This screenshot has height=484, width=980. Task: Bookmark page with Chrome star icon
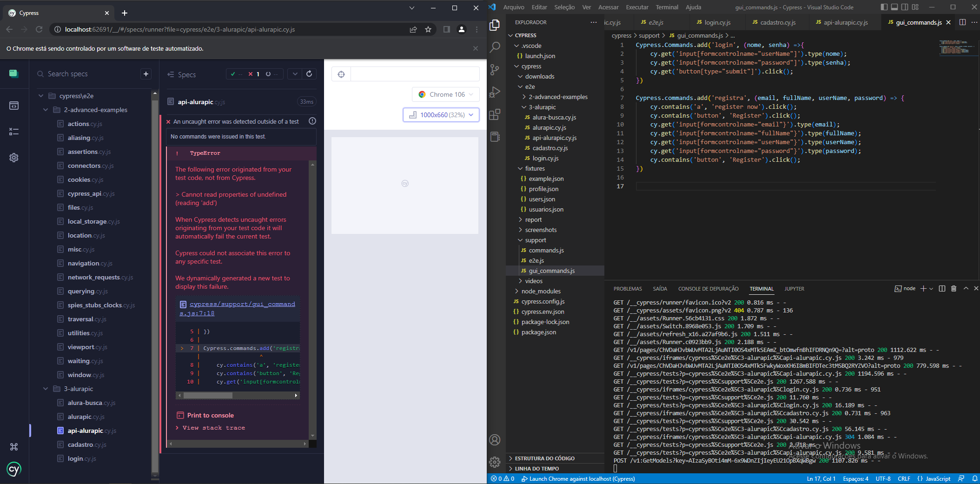(428, 29)
